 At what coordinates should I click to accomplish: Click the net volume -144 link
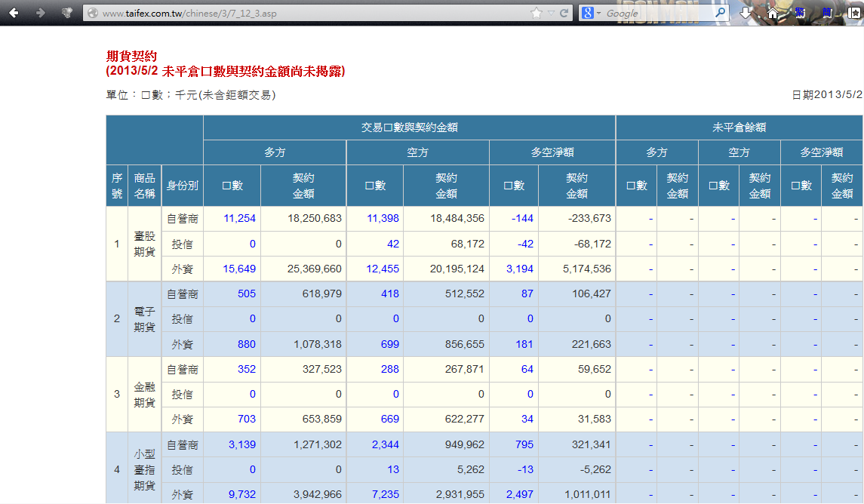point(522,219)
